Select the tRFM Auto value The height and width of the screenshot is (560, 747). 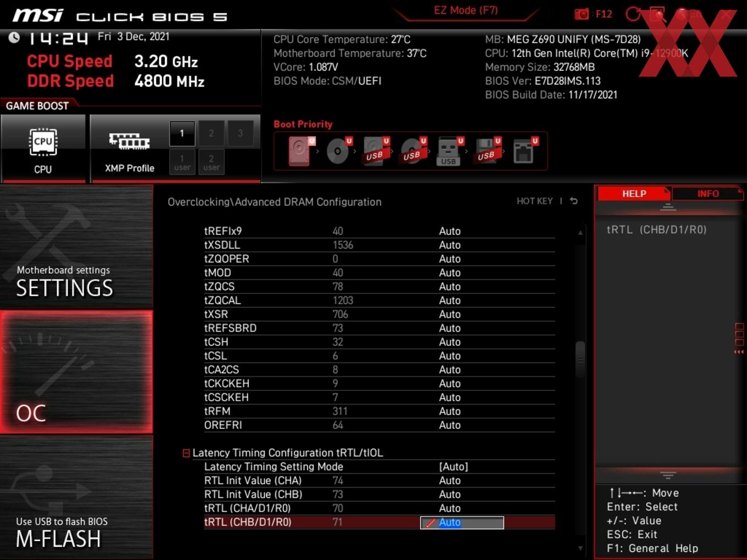tap(449, 411)
